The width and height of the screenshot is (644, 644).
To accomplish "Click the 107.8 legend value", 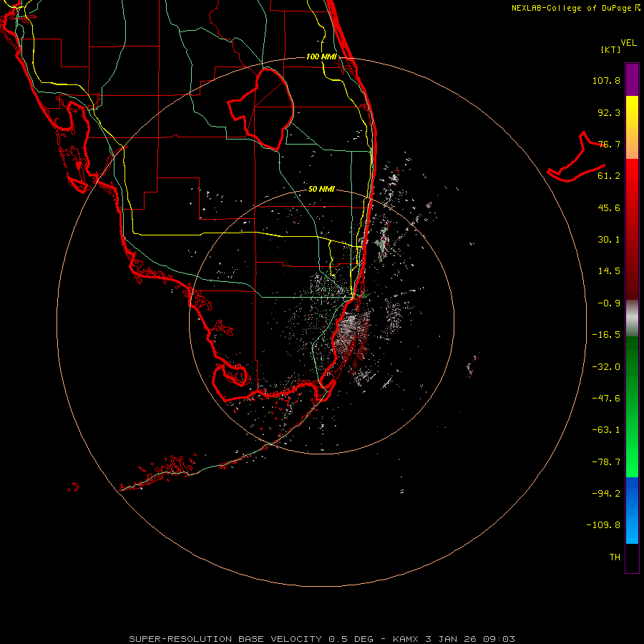I will [606, 80].
